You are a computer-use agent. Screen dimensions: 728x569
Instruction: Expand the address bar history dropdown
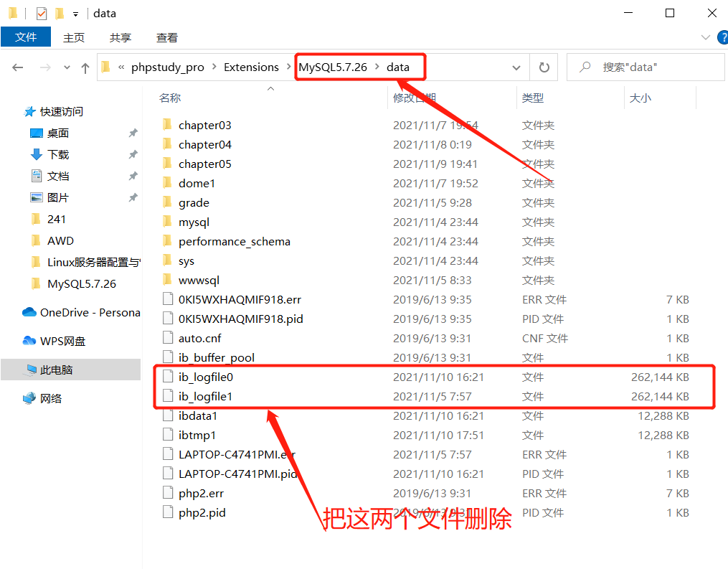(x=516, y=68)
